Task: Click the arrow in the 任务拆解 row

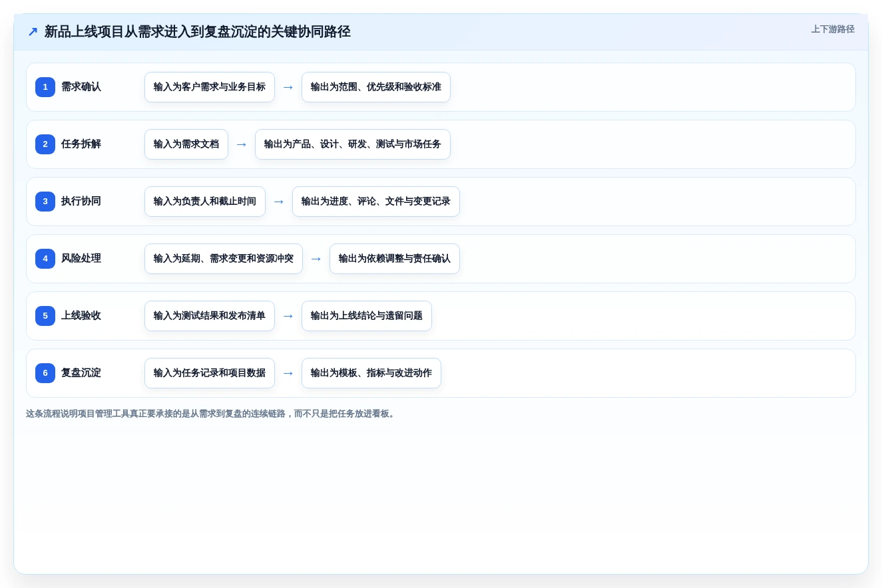Action: 242,144
